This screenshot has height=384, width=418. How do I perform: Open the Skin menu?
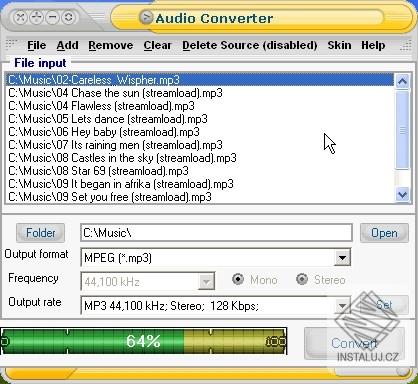[339, 45]
